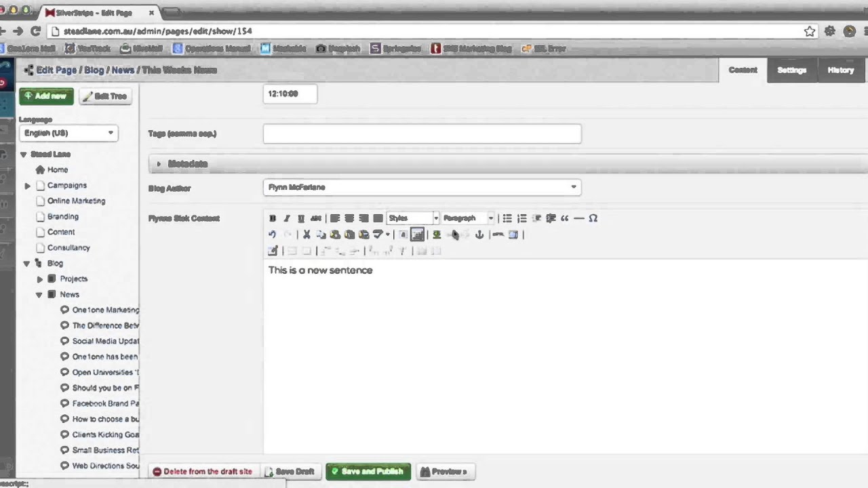
Task: Click the Edit Tree button
Action: pyautogui.click(x=105, y=96)
